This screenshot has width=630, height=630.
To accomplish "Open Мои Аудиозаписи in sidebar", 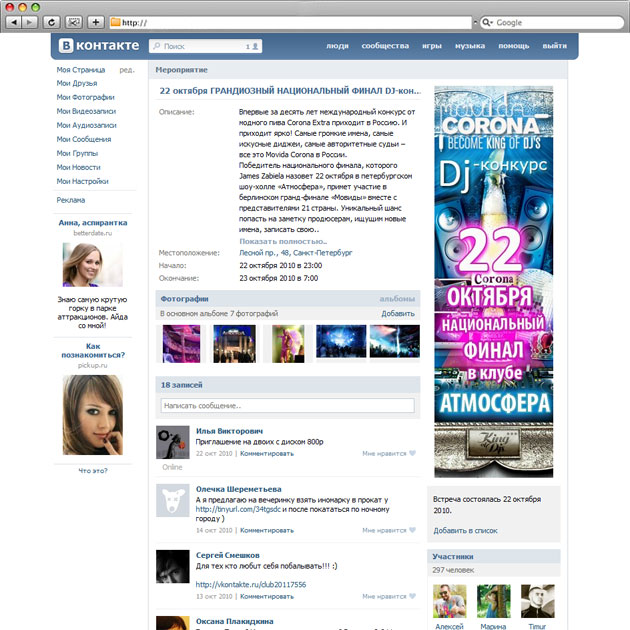I will 86,125.
